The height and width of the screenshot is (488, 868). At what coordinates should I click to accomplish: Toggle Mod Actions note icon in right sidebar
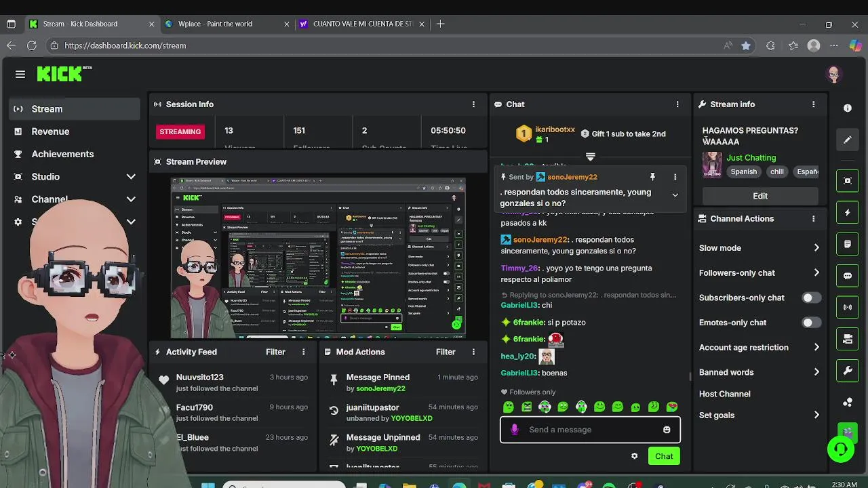848,244
